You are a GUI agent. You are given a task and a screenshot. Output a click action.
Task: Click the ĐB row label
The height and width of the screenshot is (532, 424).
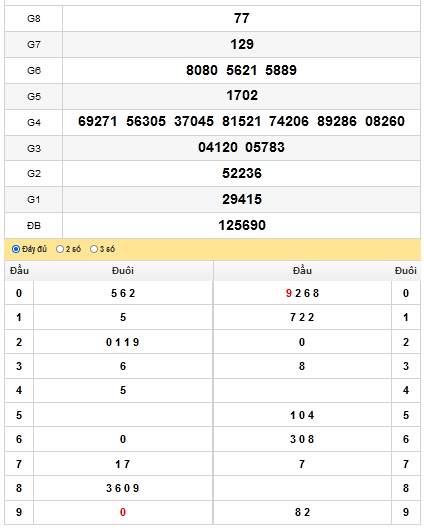click(x=34, y=226)
